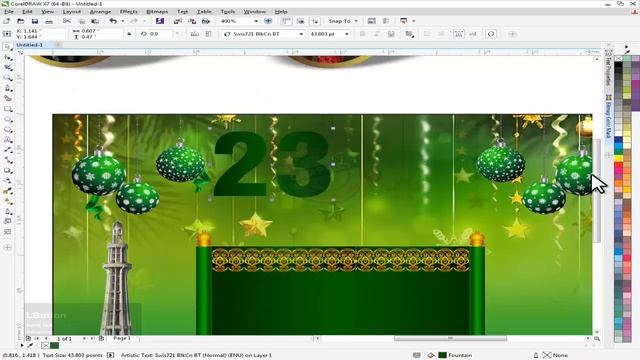Expand the undo history dropdown arrow

[x=122, y=21]
